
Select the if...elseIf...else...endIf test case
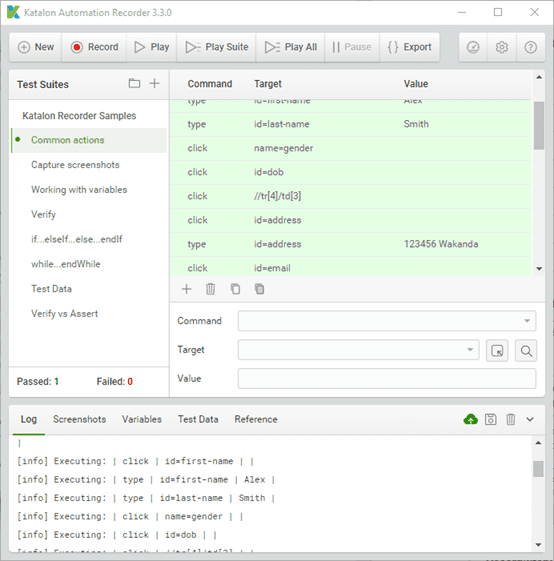pyautogui.click(x=77, y=239)
